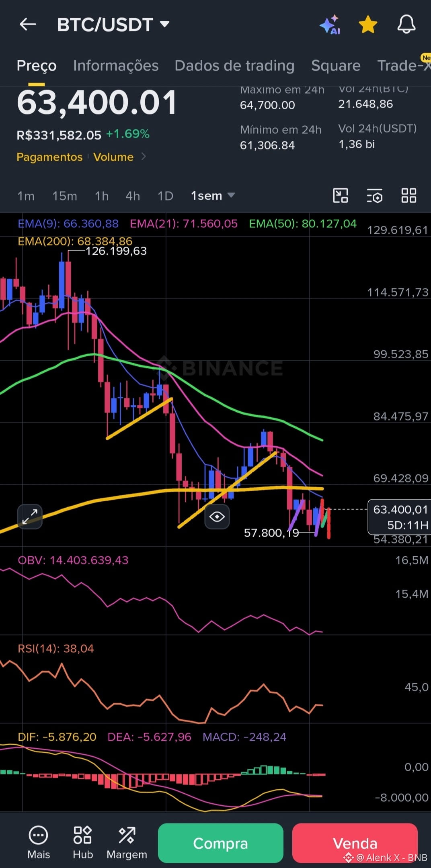Open the Margem trading icon
This screenshot has width=431, height=868.
point(127,843)
